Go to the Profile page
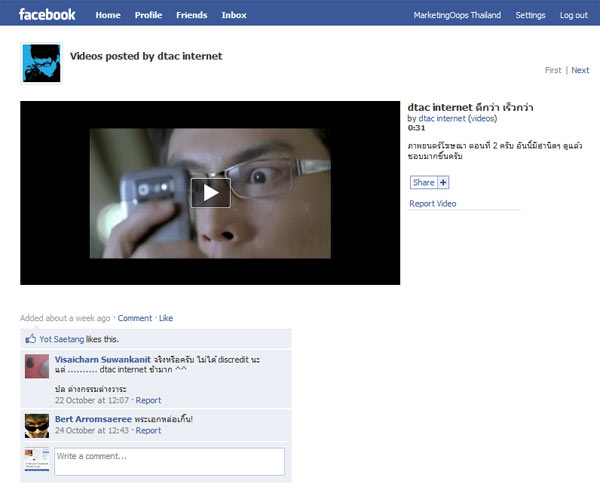This screenshot has width=600, height=499. pyautogui.click(x=148, y=15)
